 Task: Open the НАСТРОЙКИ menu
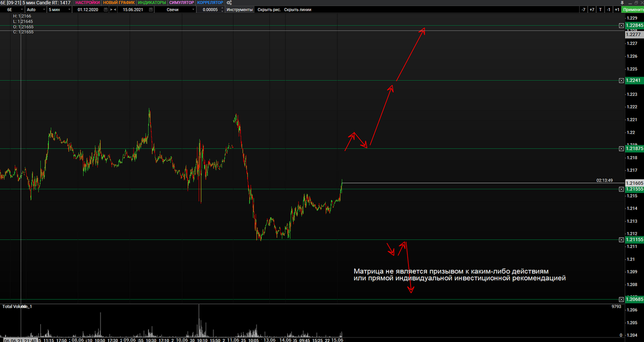coord(88,3)
